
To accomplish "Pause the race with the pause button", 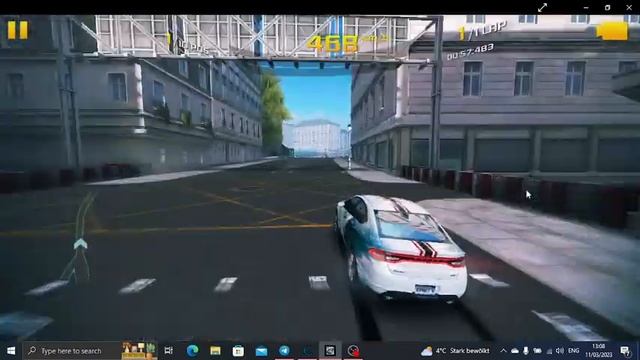I will (x=18, y=30).
